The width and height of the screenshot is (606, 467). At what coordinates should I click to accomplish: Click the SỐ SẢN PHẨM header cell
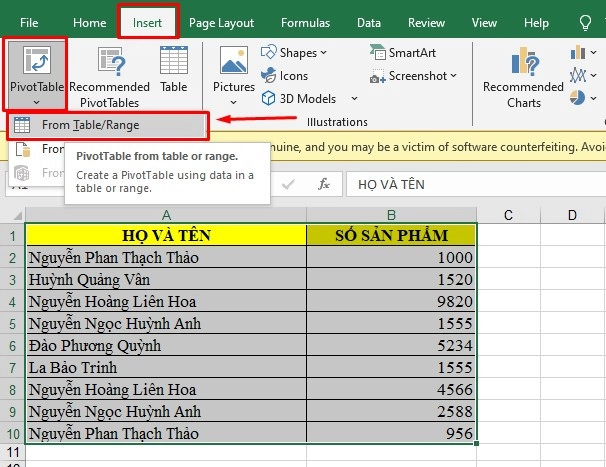tap(392, 235)
